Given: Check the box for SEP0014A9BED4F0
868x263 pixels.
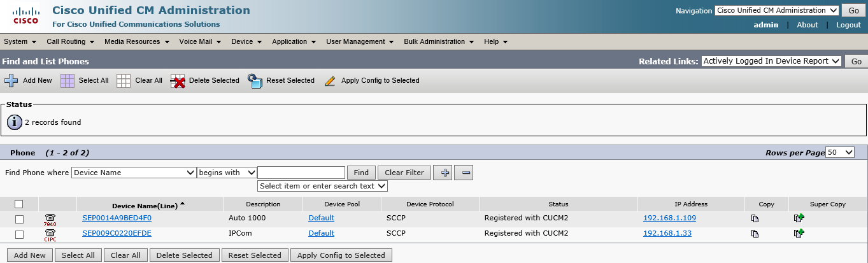Looking at the screenshot, I should tap(19, 219).
